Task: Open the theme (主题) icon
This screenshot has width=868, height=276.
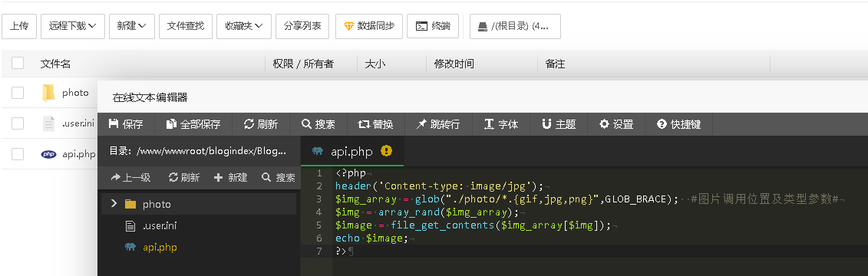Action: point(546,124)
